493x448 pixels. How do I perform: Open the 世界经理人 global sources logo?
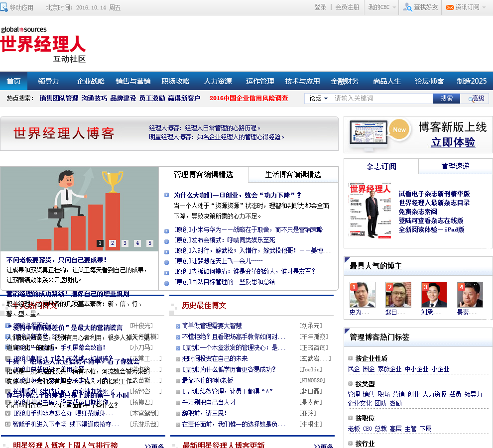(43, 44)
